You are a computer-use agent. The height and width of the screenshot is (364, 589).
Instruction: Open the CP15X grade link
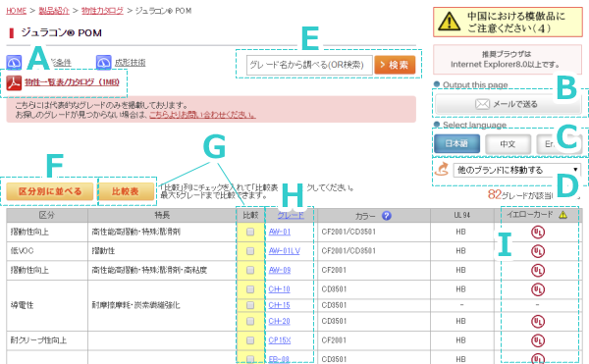[280, 340]
